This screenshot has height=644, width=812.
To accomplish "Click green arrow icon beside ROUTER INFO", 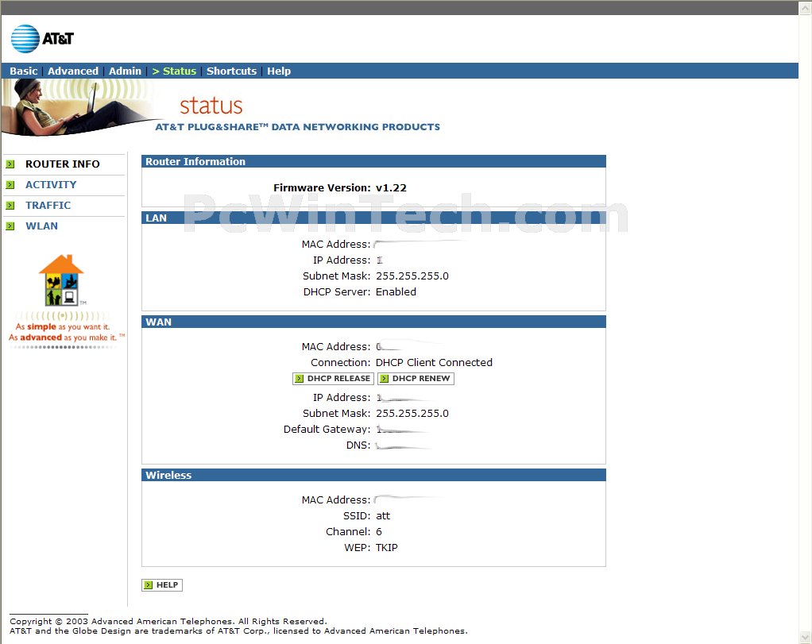I will [x=10, y=164].
